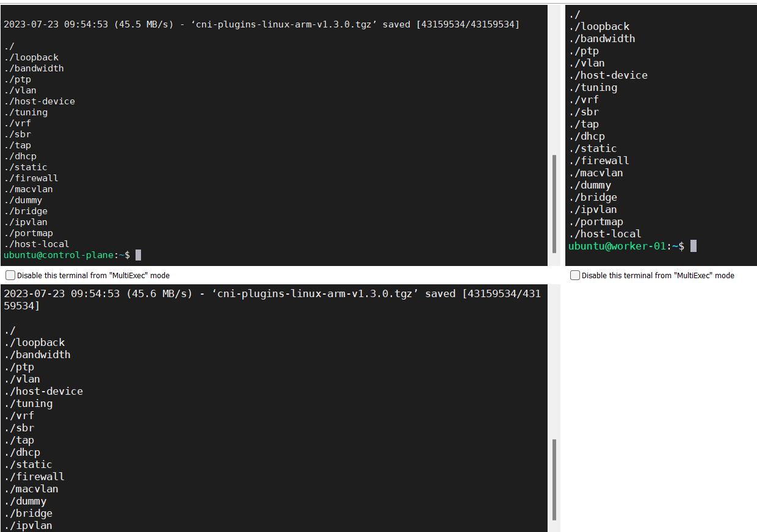Place cursor at the ubuntu@control-plane prompt block
This screenshot has height=532, width=757.
coord(139,255)
